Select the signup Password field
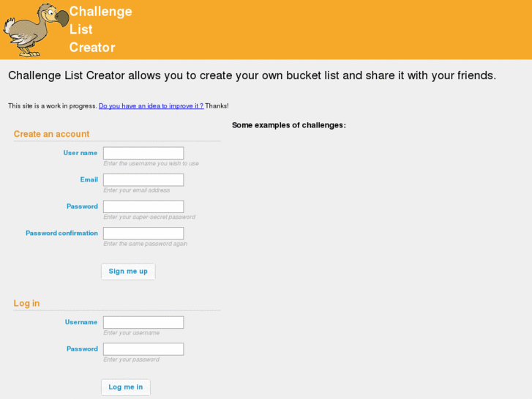This screenshot has width=532, height=399. click(143, 206)
